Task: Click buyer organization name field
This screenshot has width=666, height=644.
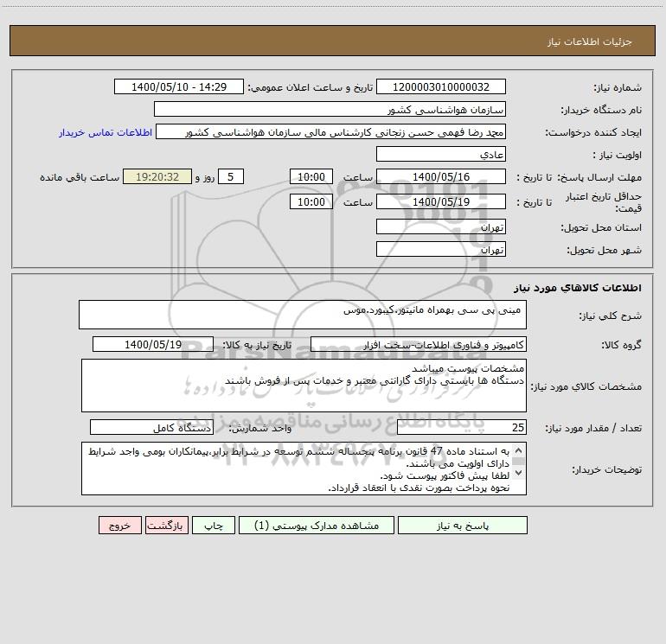Action: [x=330, y=110]
